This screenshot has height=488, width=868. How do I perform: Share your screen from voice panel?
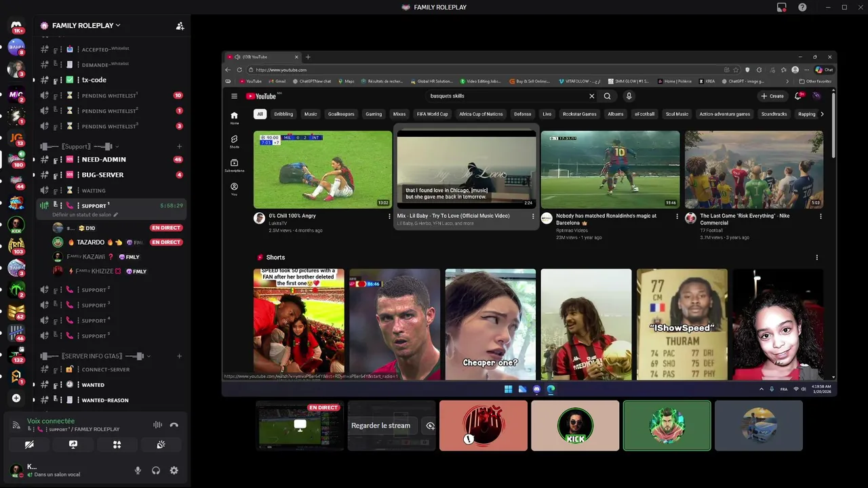(x=73, y=445)
